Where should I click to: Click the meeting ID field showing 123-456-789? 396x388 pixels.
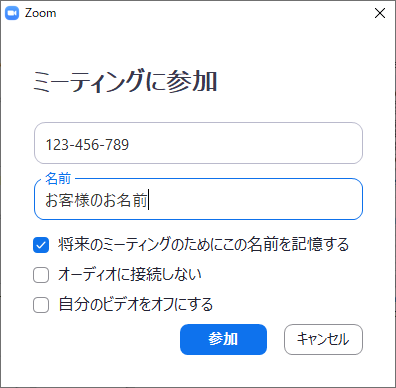(198, 143)
